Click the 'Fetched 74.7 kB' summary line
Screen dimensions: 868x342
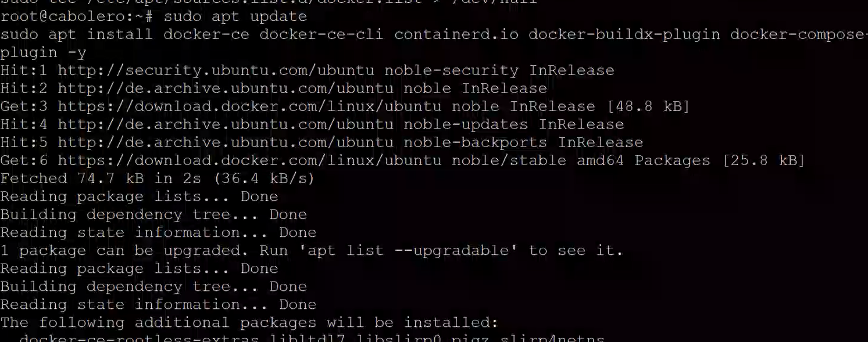157,179
